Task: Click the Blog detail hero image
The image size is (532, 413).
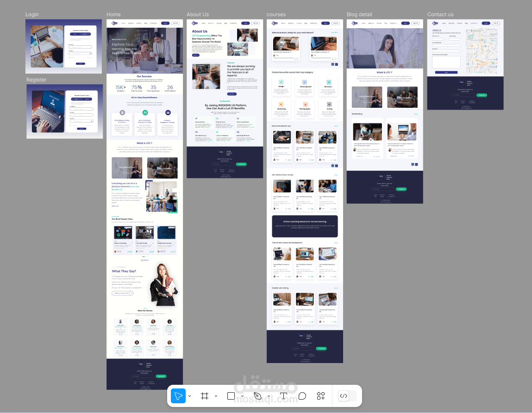Action: click(385, 49)
